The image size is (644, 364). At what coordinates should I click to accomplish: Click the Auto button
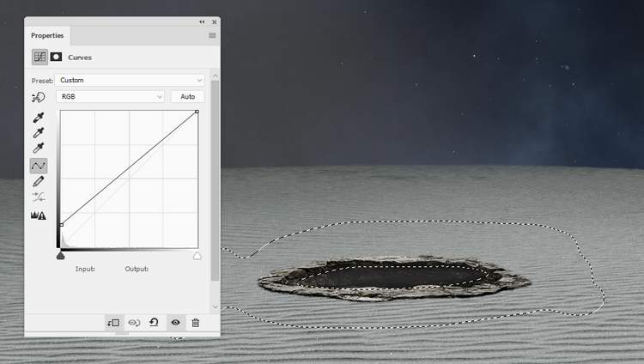coord(188,96)
